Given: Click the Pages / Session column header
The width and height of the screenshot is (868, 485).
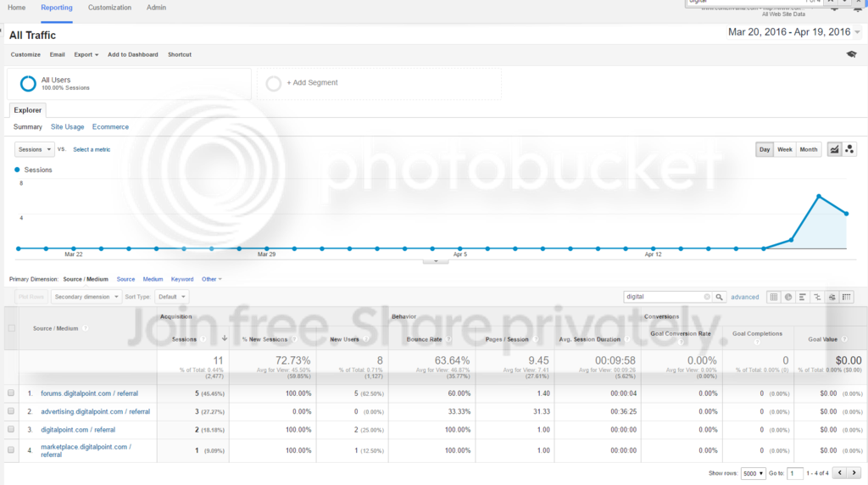Looking at the screenshot, I should (x=507, y=339).
